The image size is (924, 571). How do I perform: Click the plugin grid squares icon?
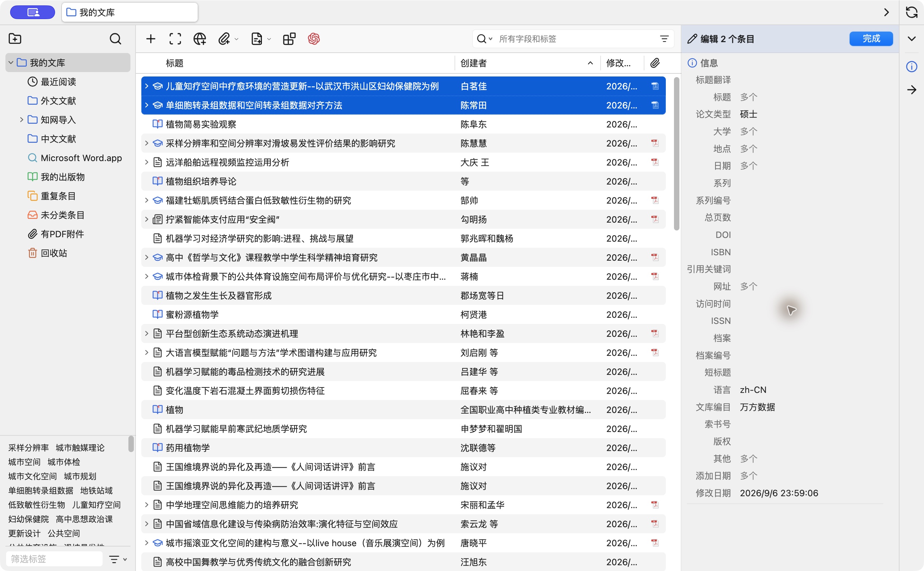click(289, 38)
